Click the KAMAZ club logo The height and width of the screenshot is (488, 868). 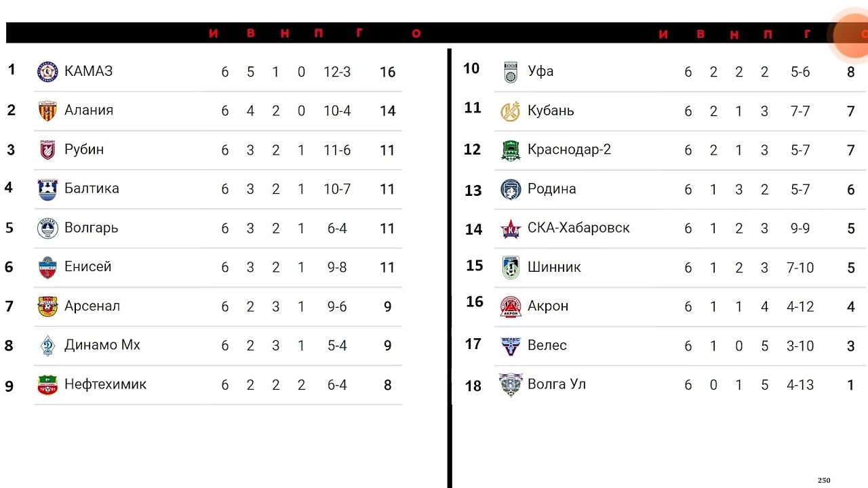pos(47,71)
